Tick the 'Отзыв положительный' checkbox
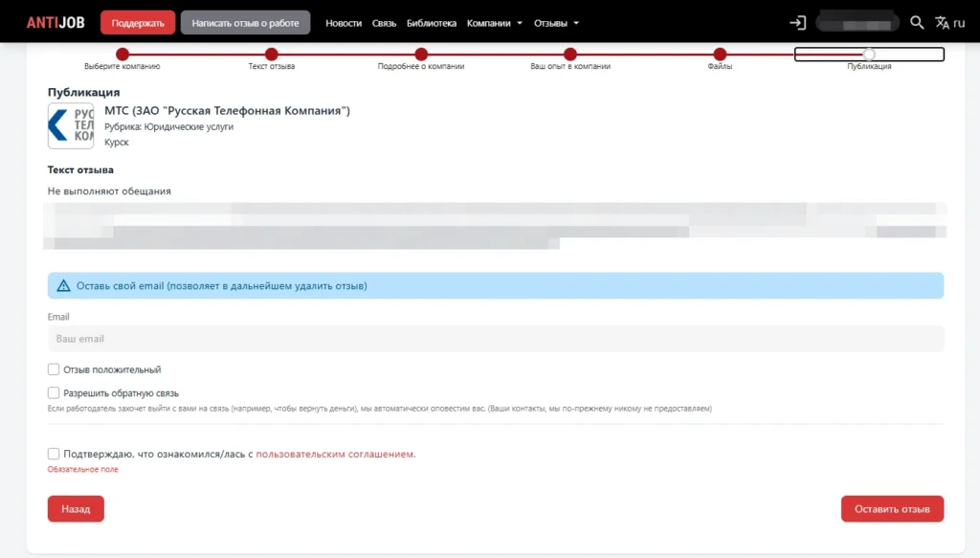Screen dimensions: 980x558 54,369
